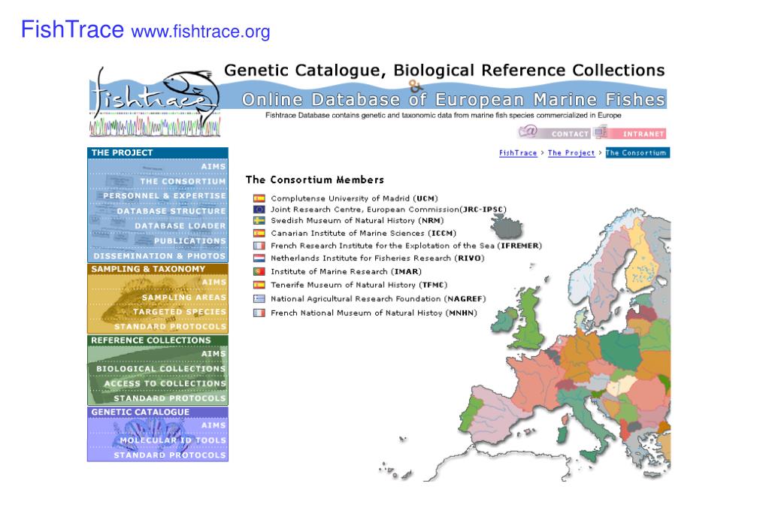Click The Consortium Members heading
The height and width of the screenshot is (532, 769).
(x=315, y=180)
